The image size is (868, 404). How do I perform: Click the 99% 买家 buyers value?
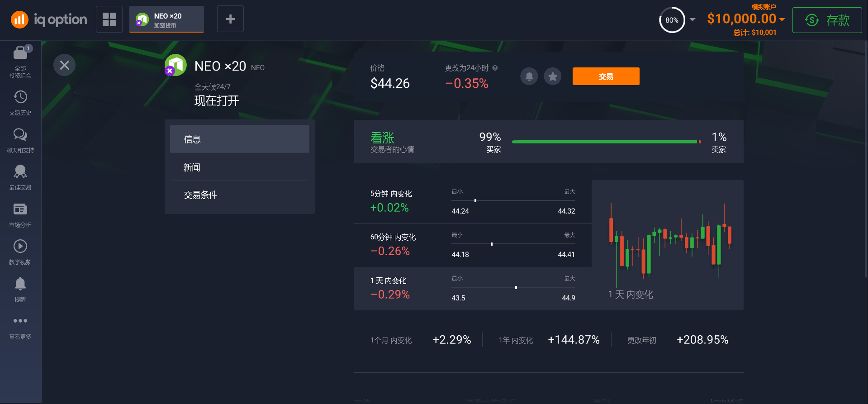490,142
